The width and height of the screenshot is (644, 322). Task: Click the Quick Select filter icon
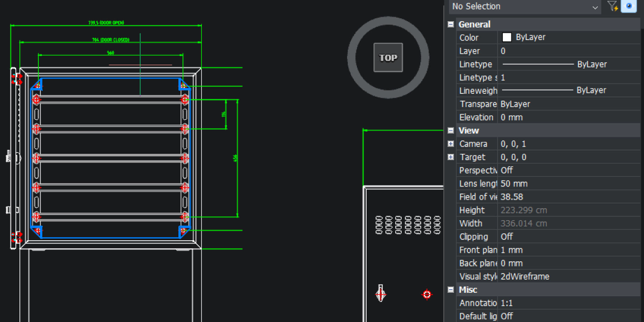pyautogui.click(x=612, y=6)
